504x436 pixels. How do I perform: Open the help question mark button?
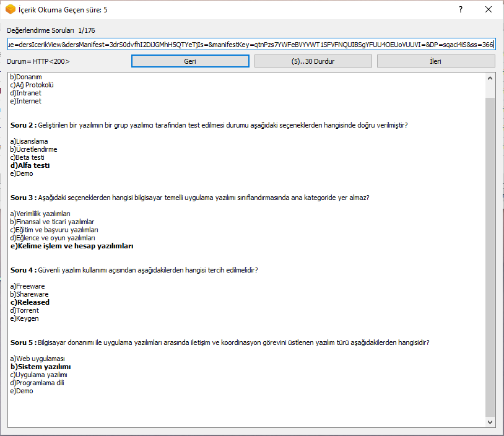pos(461,10)
